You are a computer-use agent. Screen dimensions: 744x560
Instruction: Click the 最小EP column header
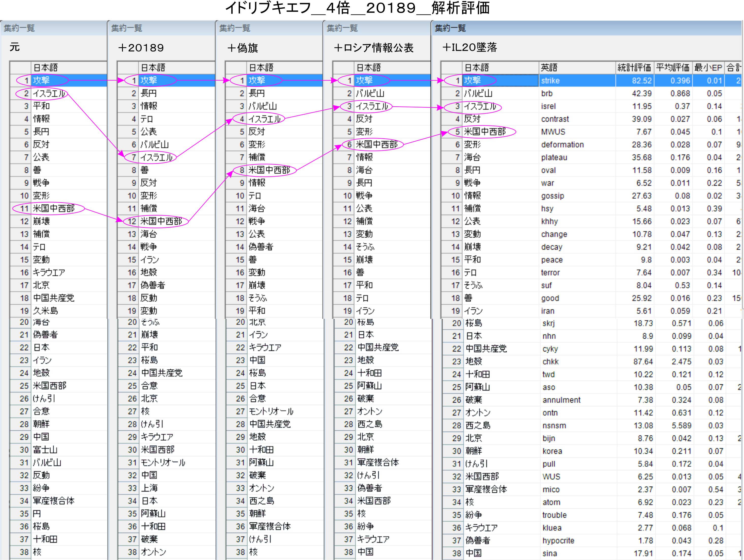(x=708, y=68)
